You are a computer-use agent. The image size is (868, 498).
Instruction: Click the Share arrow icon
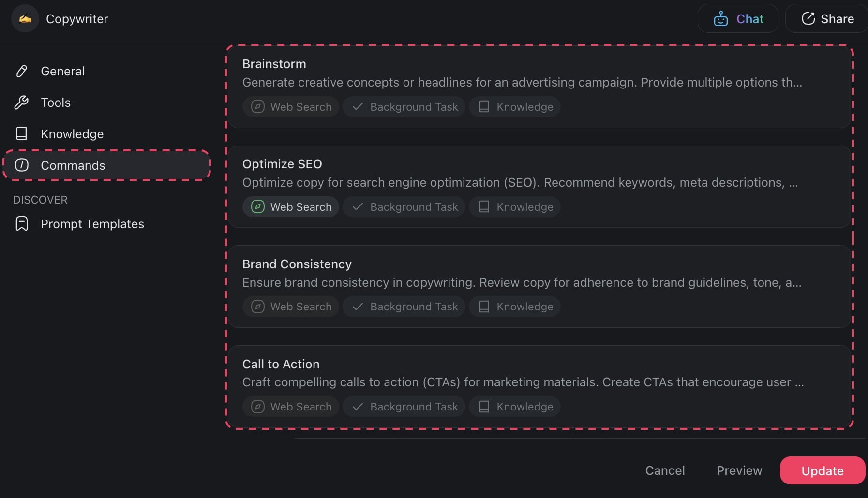(808, 19)
